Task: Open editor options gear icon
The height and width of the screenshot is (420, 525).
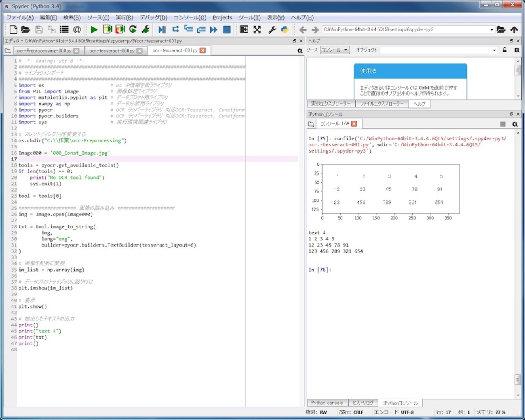Action: coord(300,51)
